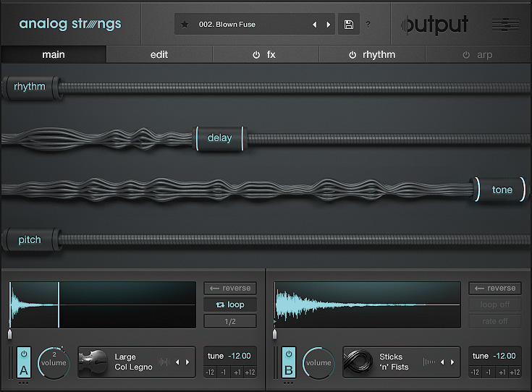Tune layer A down 1 semitone

click(x=223, y=372)
